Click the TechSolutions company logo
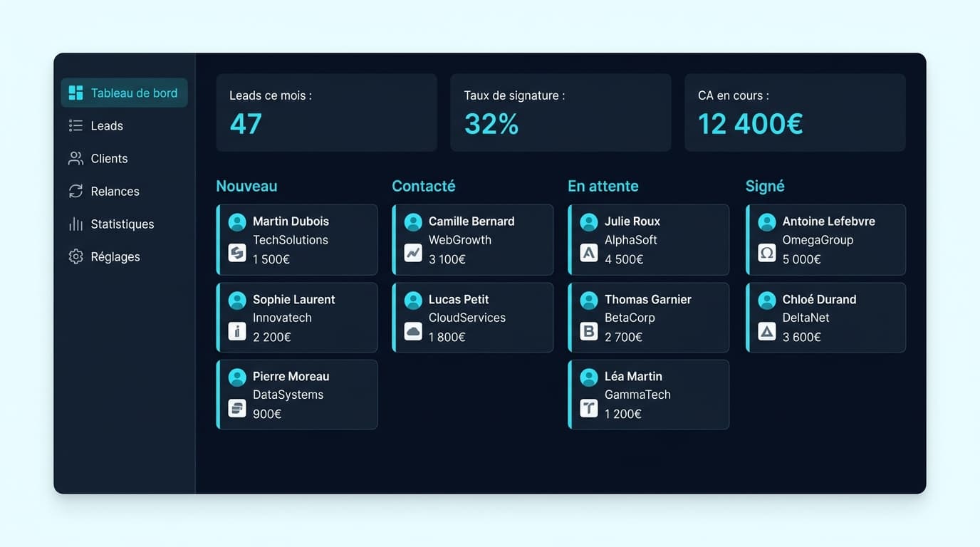 [x=237, y=253]
